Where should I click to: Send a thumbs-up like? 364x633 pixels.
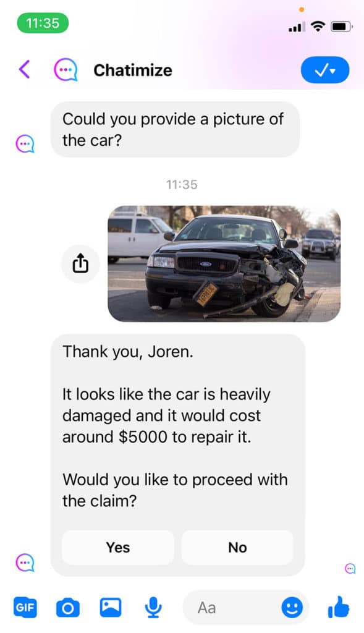[338, 607]
